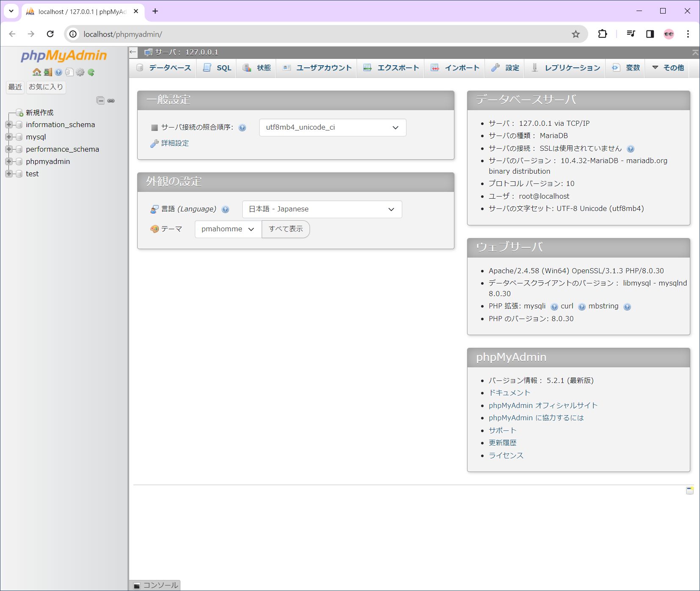Screen dimensions: 700x591
Task: Click help icon next to 照合順序 label
Action: [242, 128]
